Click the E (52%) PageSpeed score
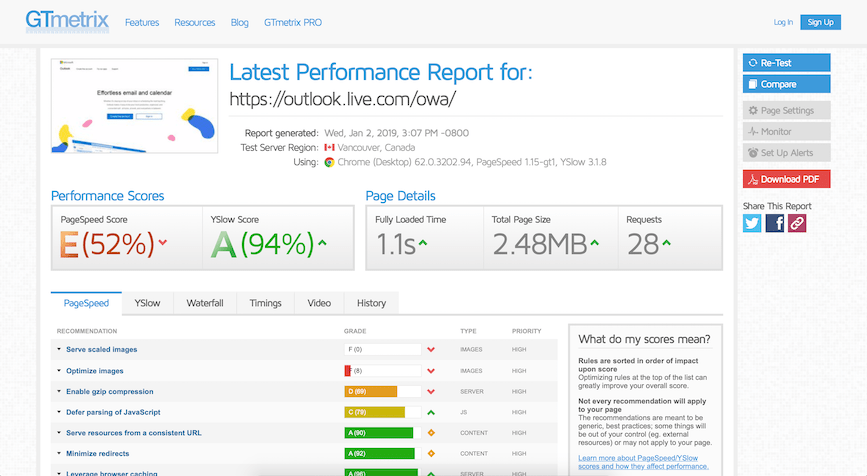This screenshot has height=476, width=867. point(107,244)
